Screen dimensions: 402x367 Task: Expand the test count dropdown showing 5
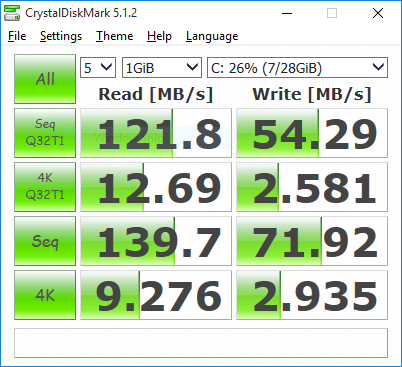[98, 68]
